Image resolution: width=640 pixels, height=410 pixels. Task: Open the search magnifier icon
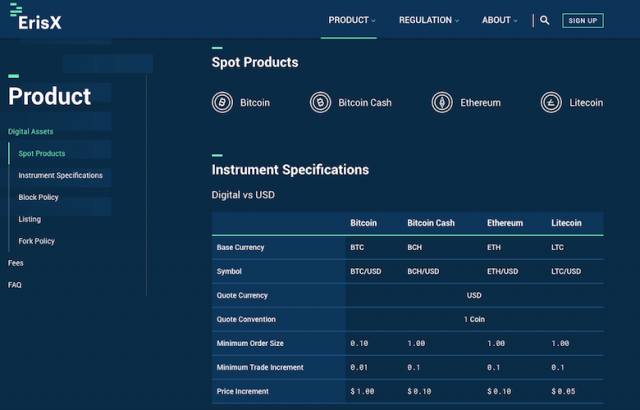pos(544,20)
